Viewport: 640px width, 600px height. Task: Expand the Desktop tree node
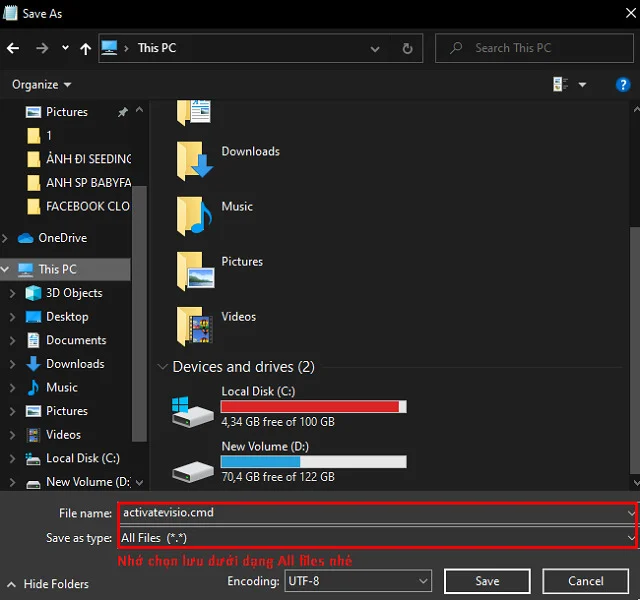click(x=12, y=317)
